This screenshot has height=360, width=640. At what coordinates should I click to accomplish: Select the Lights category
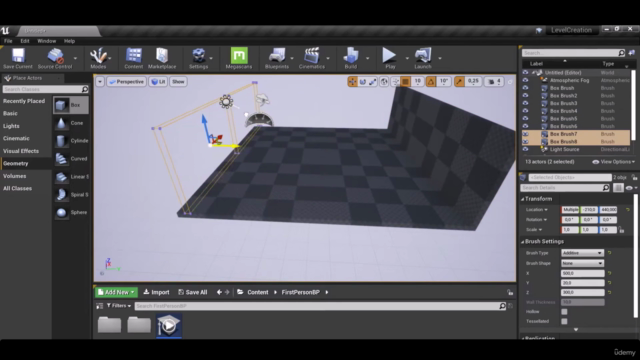[x=11, y=126]
